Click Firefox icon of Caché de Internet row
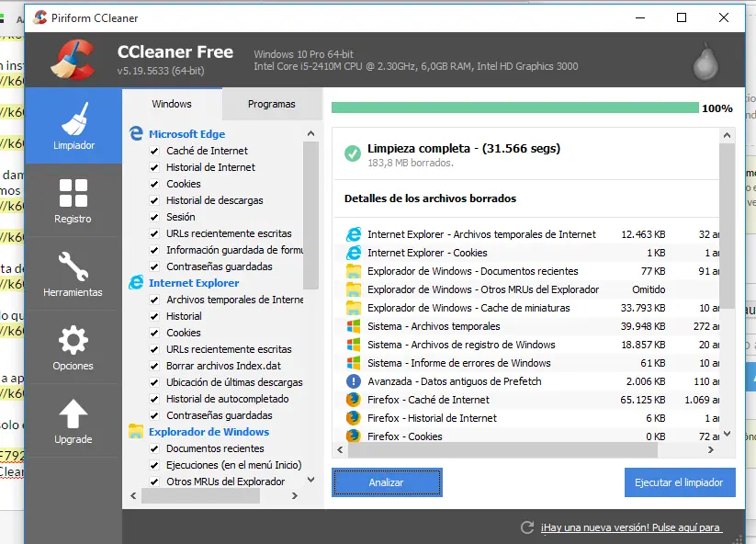The height and width of the screenshot is (544, 756). click(354, 400)
